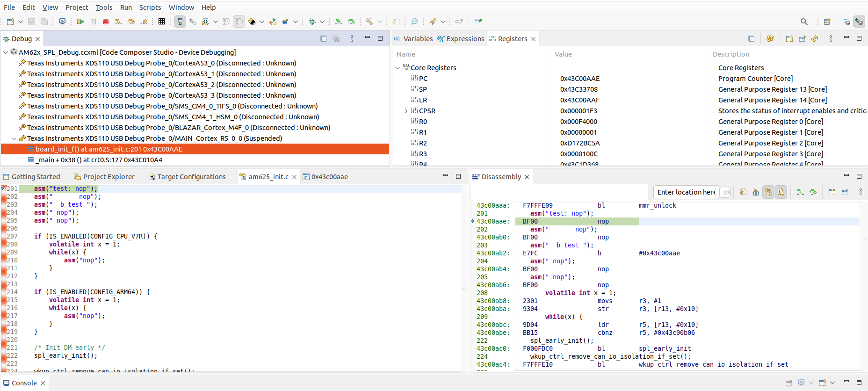Collapse the MAIN_Cortex_R5_0_0 debug node
This screenshot has height=391, width=868.
tap(14, 138)
